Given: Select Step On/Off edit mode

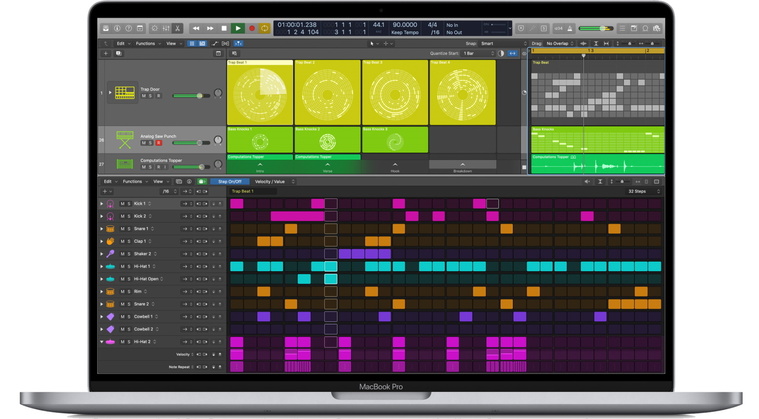Looking at the screenshot, I should click(229, 182).
